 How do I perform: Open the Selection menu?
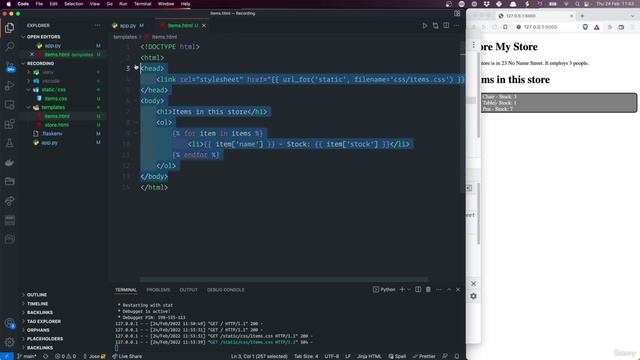point(73,4)
